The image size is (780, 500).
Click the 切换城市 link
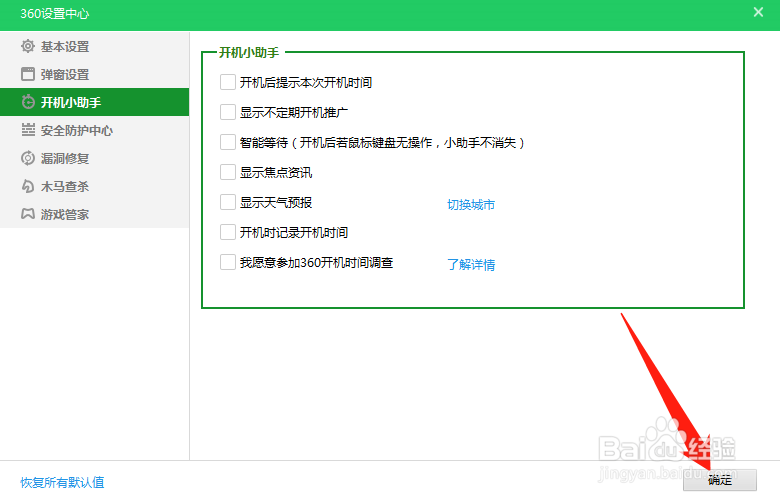pos(471,204)
